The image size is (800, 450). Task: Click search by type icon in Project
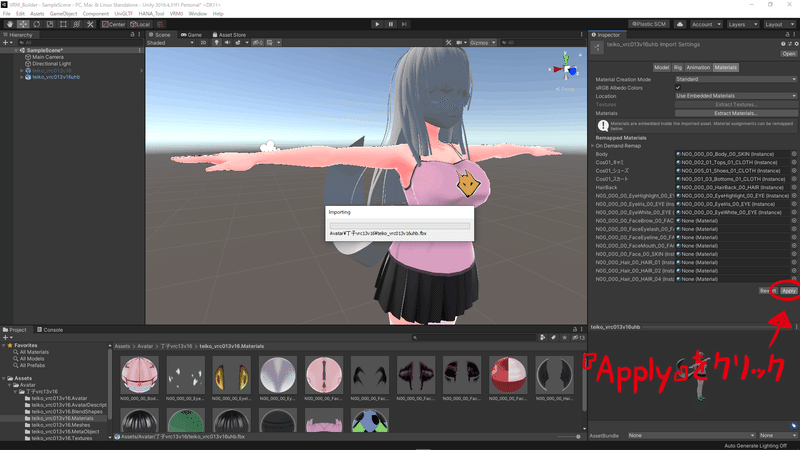[x=543, y=337]
